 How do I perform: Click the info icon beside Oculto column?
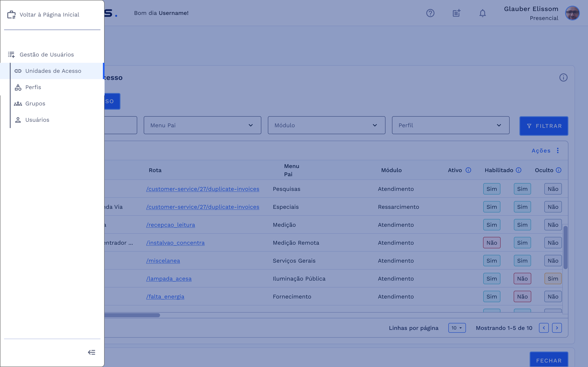[559, 170]
